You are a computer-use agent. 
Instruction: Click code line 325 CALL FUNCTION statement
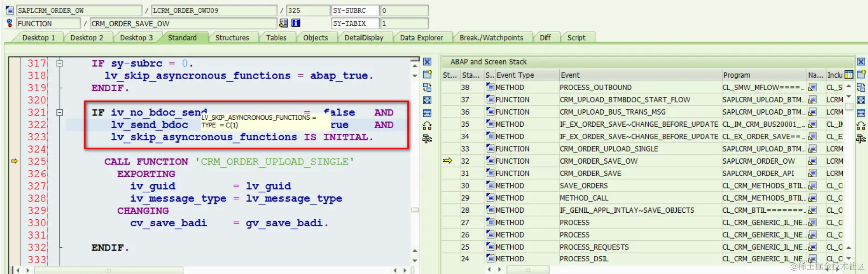coord(229,162)
